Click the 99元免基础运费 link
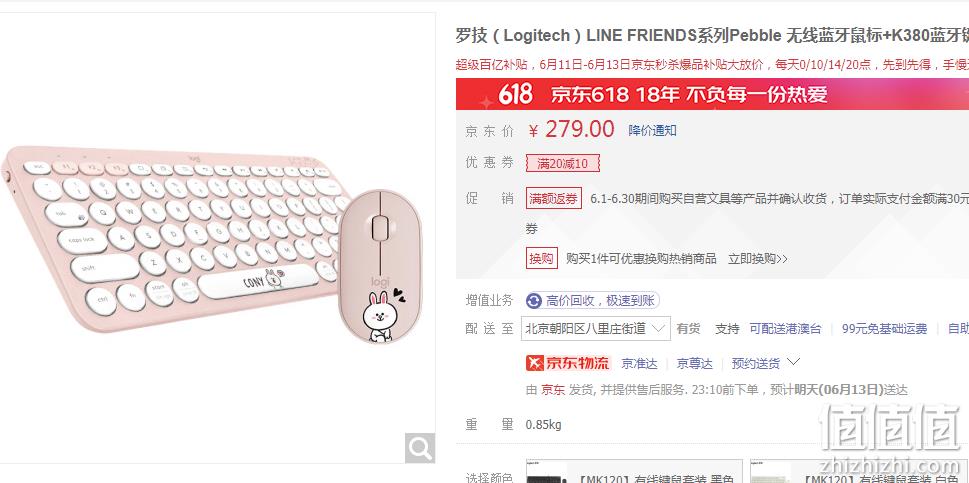This screenshot has width=969, height=483. pyautogui.click(x=884, y=329)
